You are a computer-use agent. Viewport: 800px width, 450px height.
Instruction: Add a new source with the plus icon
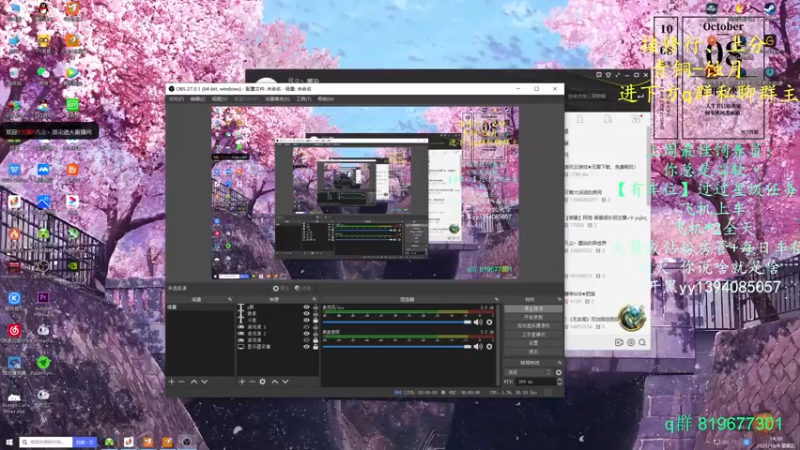point(242,381)
